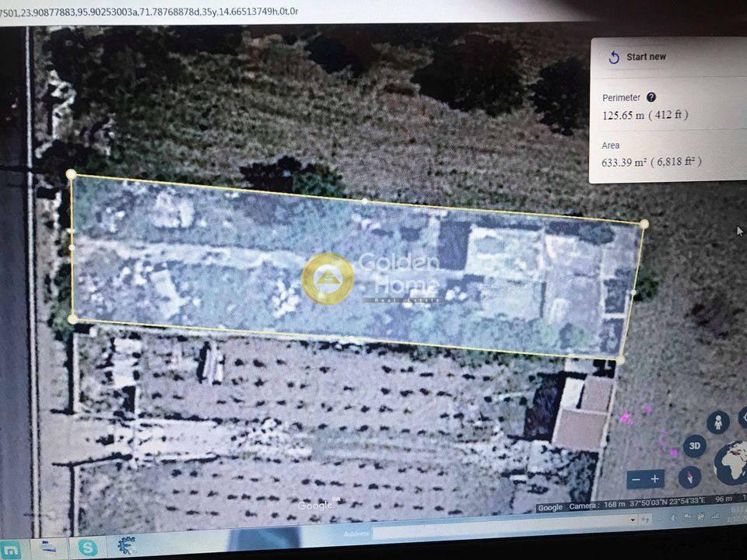Zoom in with the plus button
The height and width of the screenshot is (560, 747).
click(x=656, y=479)
